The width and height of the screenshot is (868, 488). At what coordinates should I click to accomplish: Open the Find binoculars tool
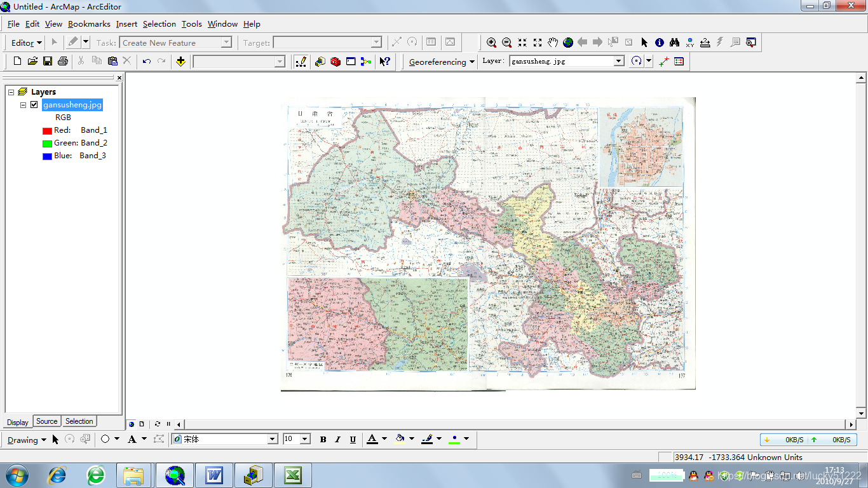(x=675, y=43)
